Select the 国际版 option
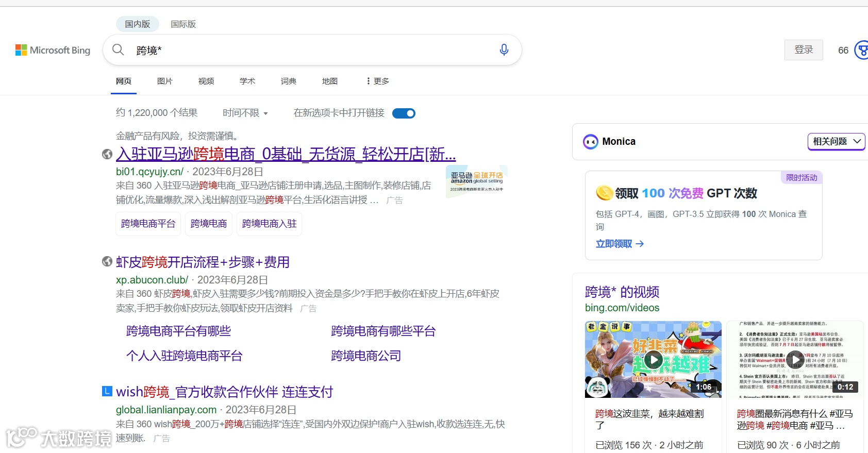This screenshot has height=453, width=868. click(183, 24)
